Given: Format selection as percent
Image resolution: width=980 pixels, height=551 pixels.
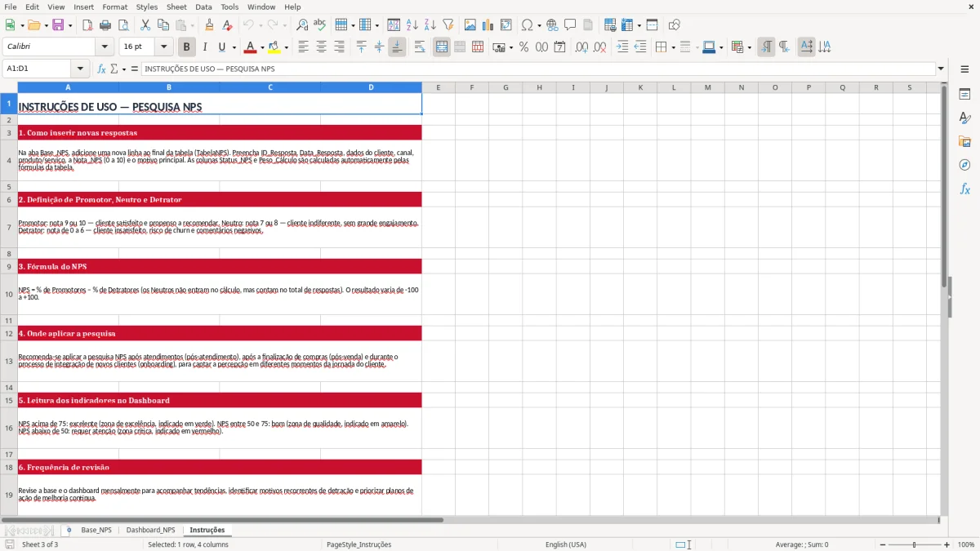Looking at the screenshot, I should pos(523,47).
